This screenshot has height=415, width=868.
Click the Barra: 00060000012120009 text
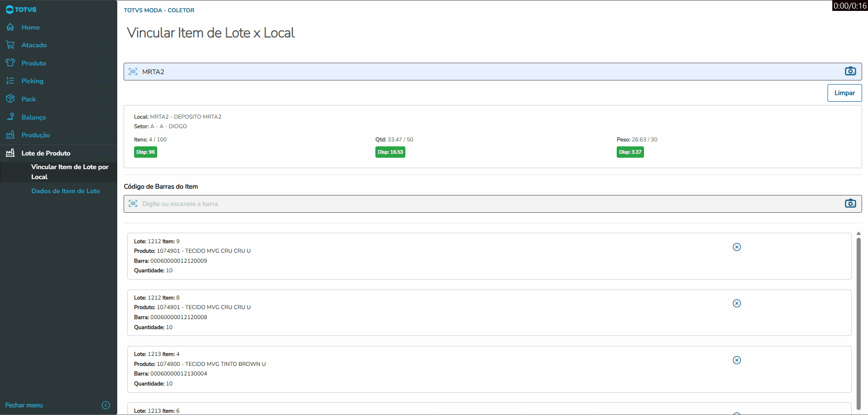point(170,261)
